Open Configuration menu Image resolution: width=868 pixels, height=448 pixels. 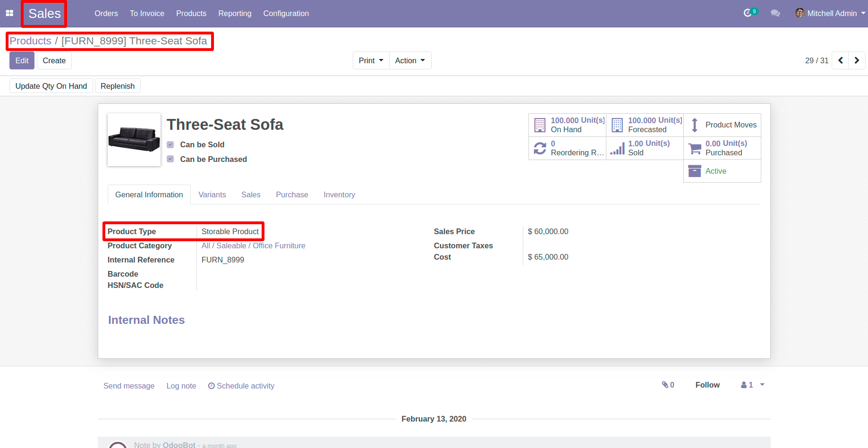[x=286, y=13]
